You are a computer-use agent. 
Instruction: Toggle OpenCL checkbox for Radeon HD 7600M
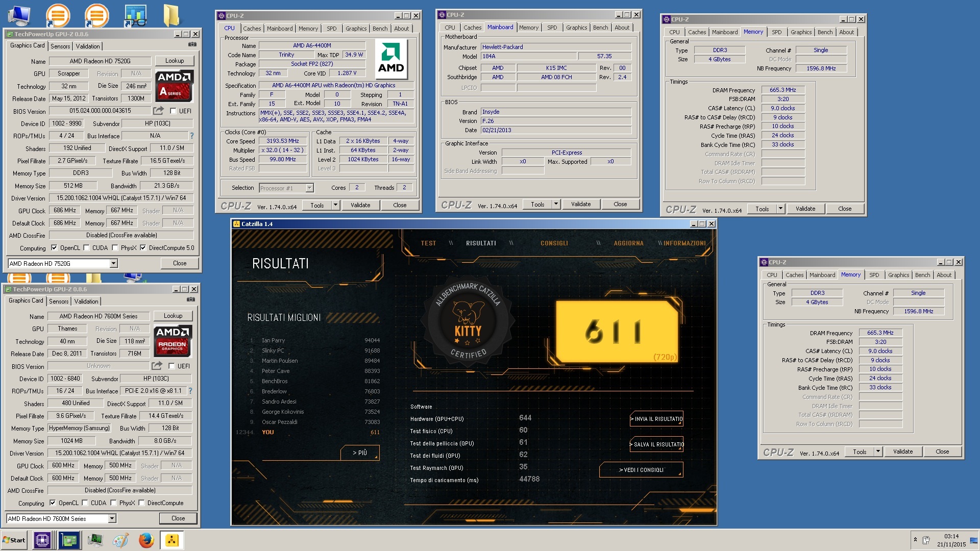[53, 503]
